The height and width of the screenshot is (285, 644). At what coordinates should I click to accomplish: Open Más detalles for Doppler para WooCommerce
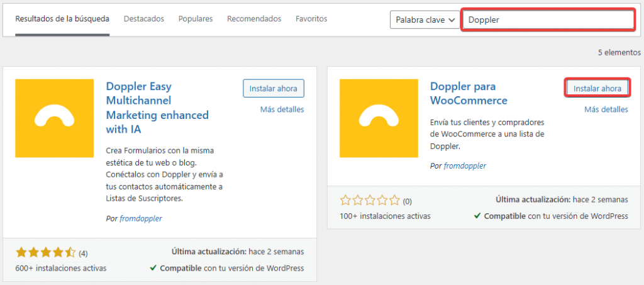pos(606,109)
